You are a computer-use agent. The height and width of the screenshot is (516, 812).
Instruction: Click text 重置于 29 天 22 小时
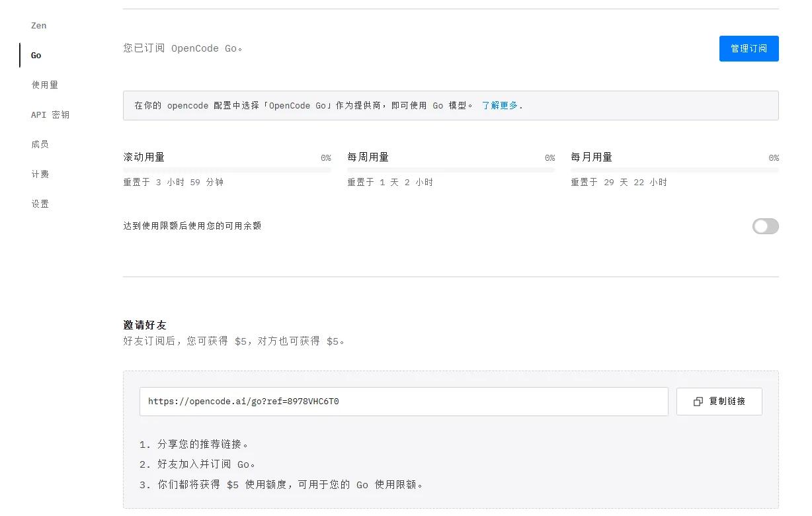619,182
